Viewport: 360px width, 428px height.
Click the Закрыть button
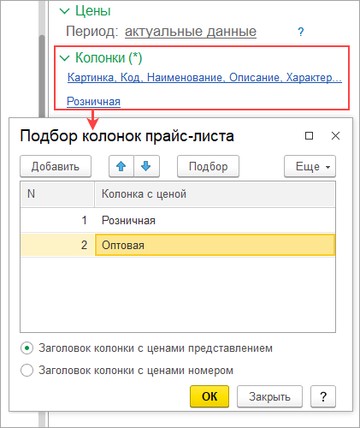pyautogui.click(x=270, y=396)
